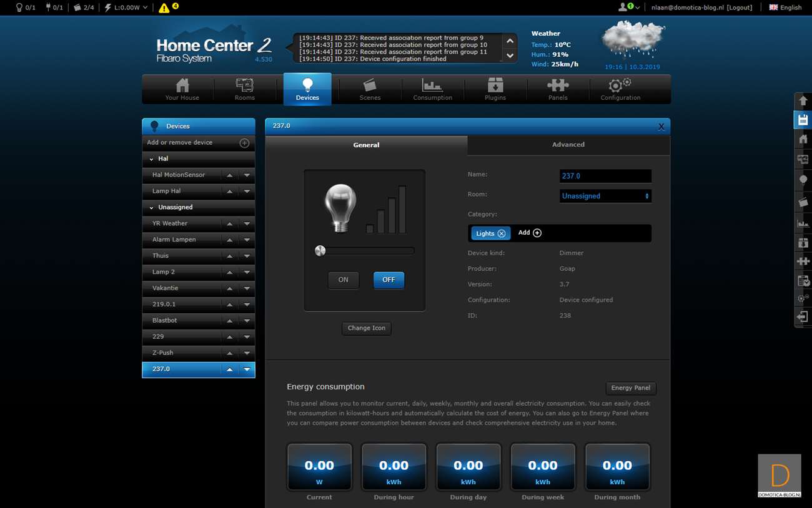Viewport: 812px width, 508px height.
Task: Open the Room dropdown showing Unassigned
Action: pos(605,196)
